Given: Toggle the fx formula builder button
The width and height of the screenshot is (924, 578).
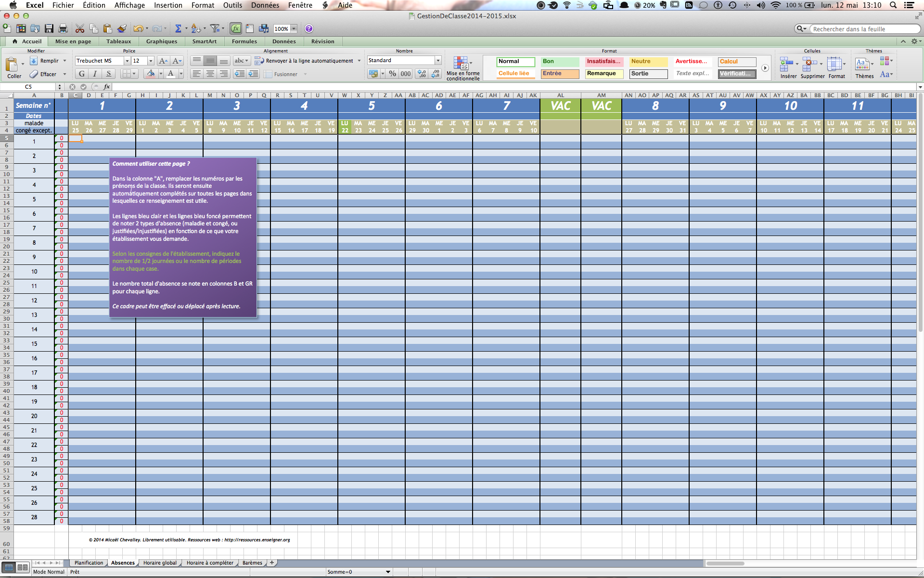Looking at the screenshot, I should tap(236, 29).
